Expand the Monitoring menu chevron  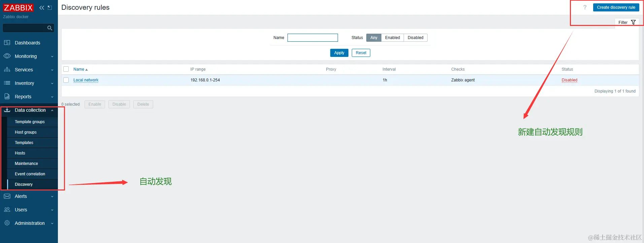click(52, 57)
